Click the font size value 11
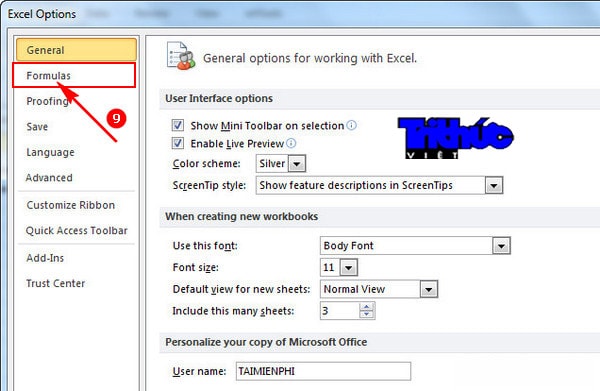 click(330, 267)
